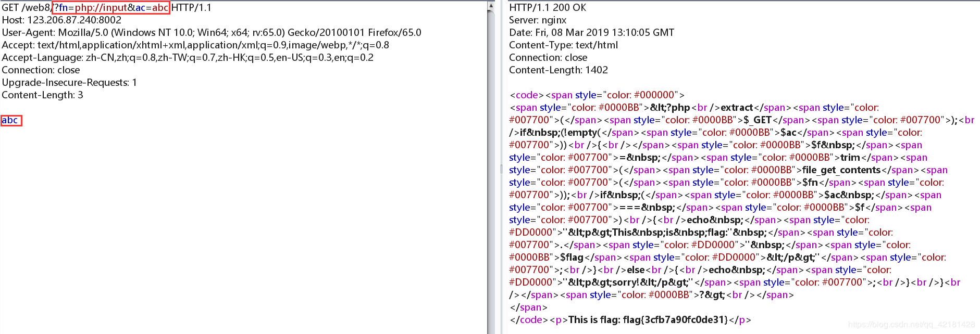The height and width of the screenshot is (334, 980).
Task: Click the Accept-Language header line
Action: 188,58
